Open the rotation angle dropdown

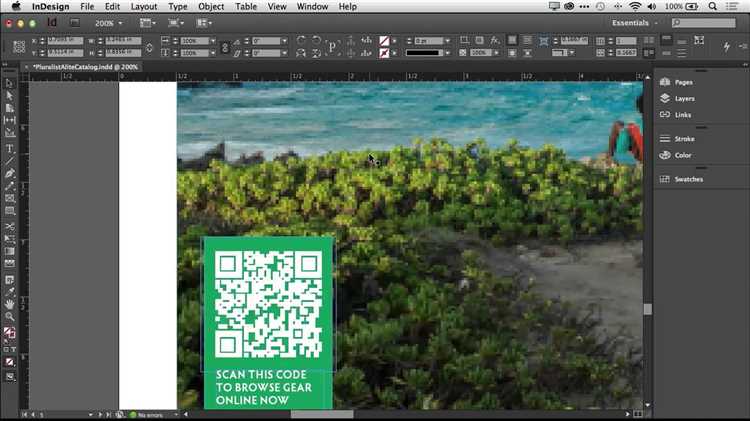[284, 41]
